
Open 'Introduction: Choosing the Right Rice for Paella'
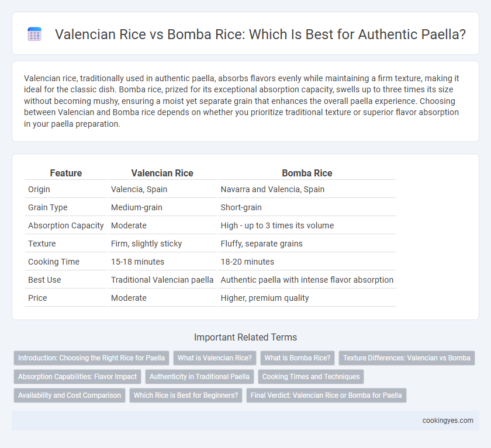[x=91, y=358]
